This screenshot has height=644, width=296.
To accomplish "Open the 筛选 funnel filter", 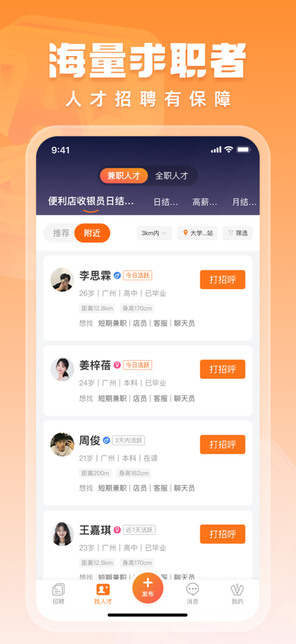I will click(237, 233).
